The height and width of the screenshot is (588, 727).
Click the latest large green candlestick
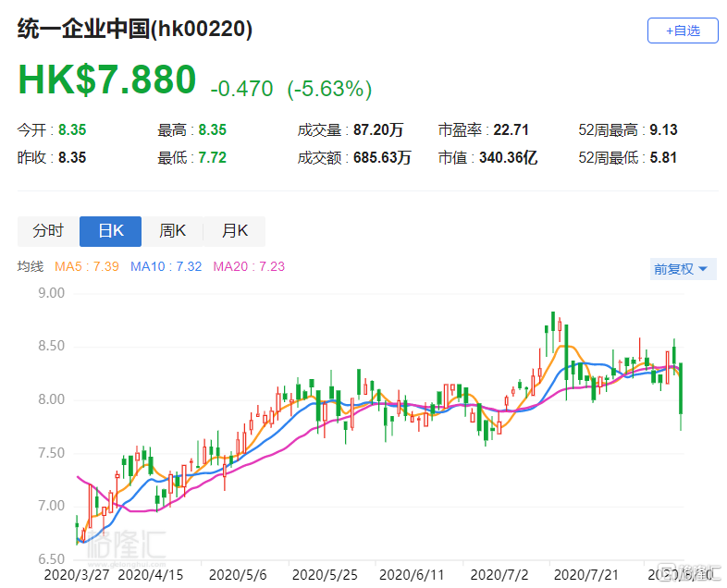[x=681, y=388]
